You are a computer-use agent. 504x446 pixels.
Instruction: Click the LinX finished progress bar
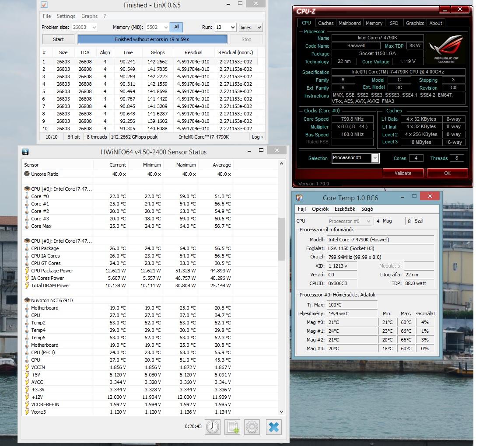pyautogui.click(x=152, y=39)
